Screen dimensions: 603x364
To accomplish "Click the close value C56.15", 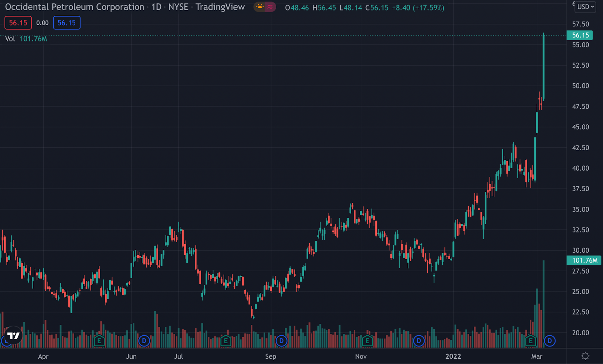I will [x=377, y=8].
